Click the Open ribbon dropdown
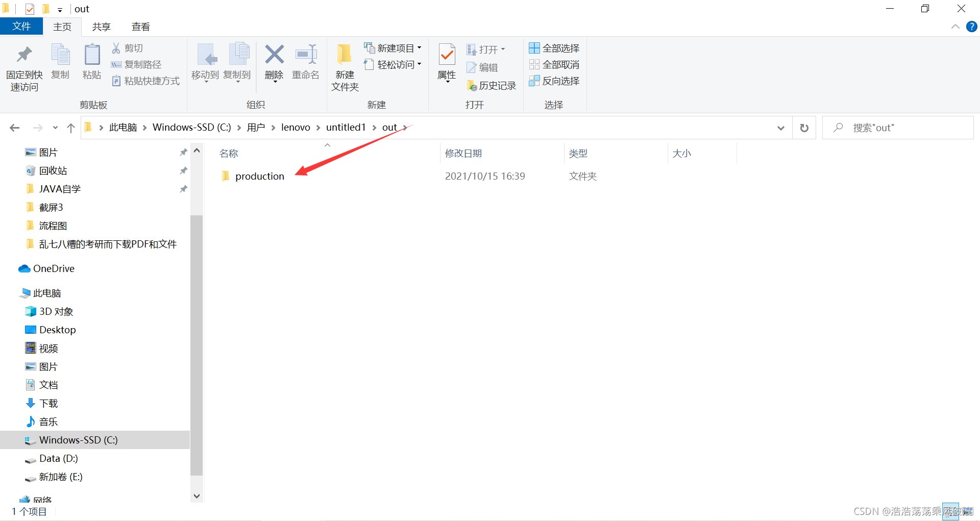This screenshot has width=980, height=521. click(x=486, y=49)
